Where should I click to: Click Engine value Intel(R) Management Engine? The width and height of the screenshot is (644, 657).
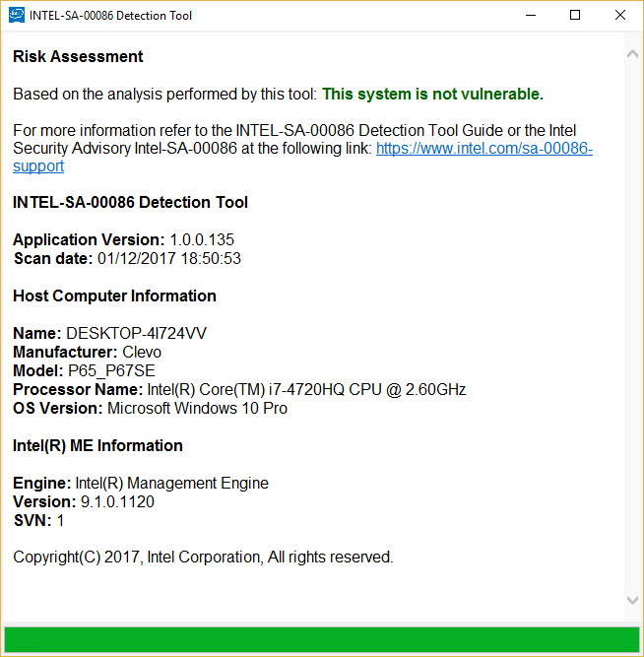click(171, 483)
